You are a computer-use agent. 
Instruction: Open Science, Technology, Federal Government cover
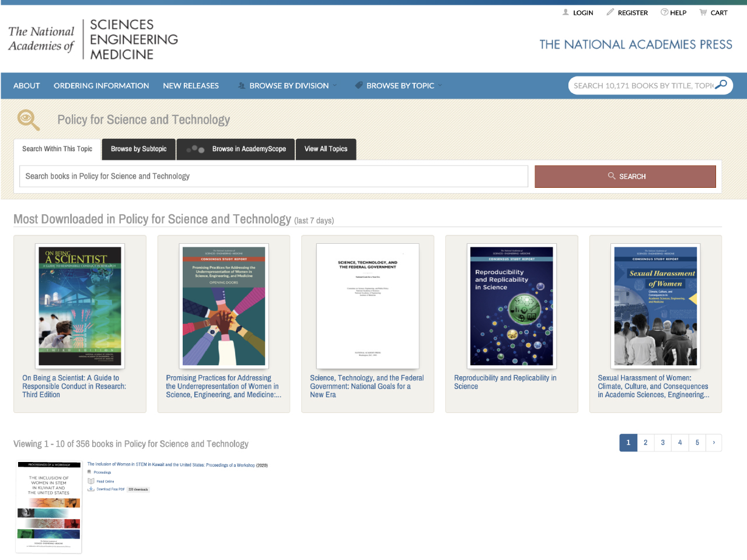point(368,306)
